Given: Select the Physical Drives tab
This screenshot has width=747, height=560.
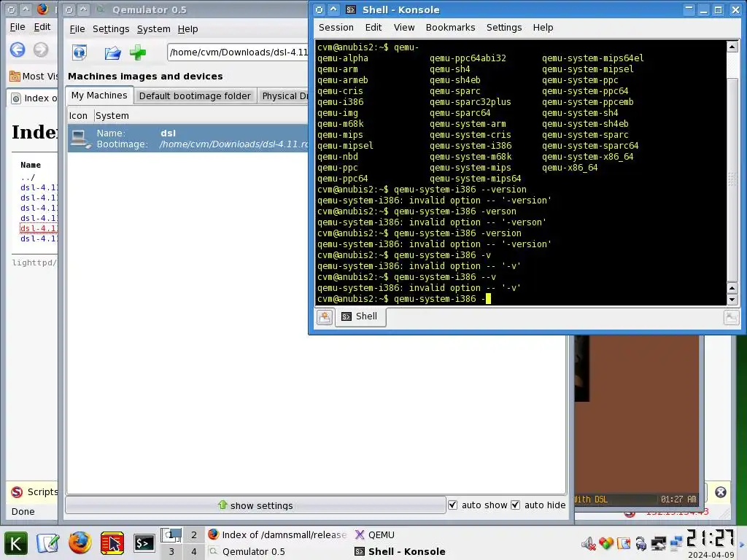Looking at the screenshot, I should tap(284, 96).
